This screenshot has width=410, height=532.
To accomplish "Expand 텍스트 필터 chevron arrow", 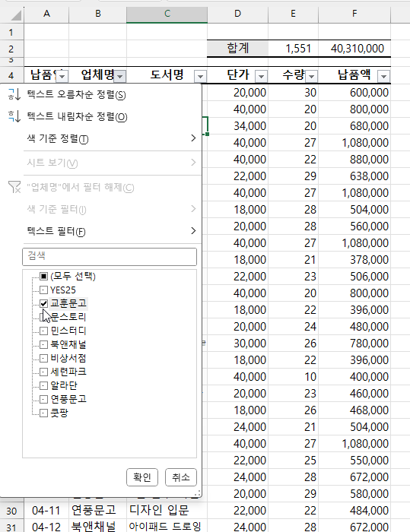I will point(193,231).
